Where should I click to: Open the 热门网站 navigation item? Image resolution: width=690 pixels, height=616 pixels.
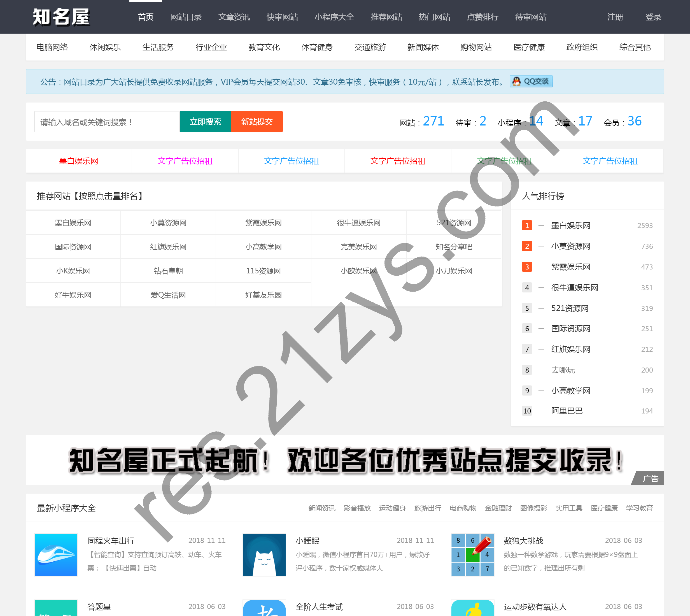tap(435, 17)
